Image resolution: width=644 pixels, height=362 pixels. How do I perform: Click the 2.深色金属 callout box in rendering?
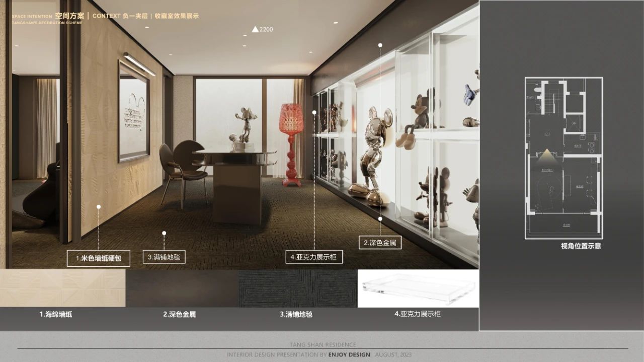pyautogui.click(x=380, y=243)
